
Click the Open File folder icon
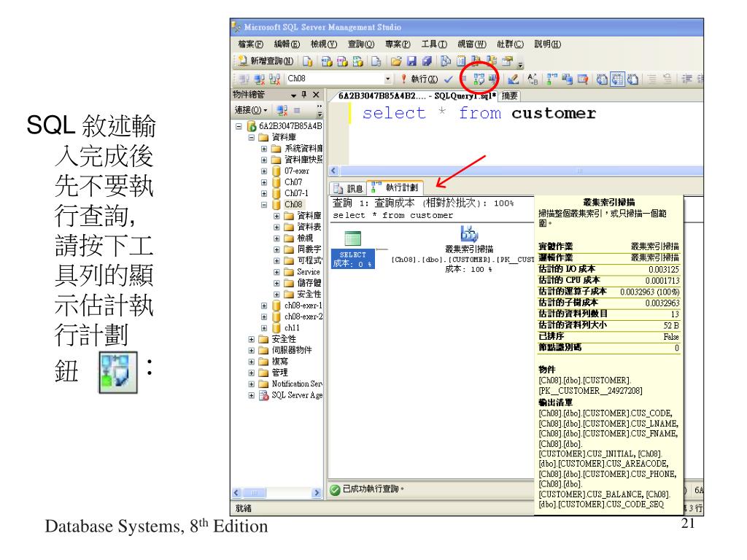[396, 61]
